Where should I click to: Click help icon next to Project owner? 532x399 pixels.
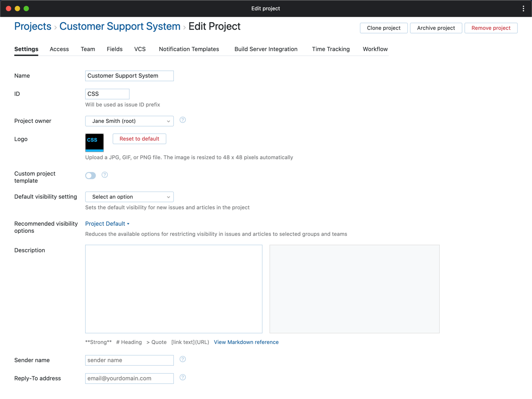click(183, 120)
